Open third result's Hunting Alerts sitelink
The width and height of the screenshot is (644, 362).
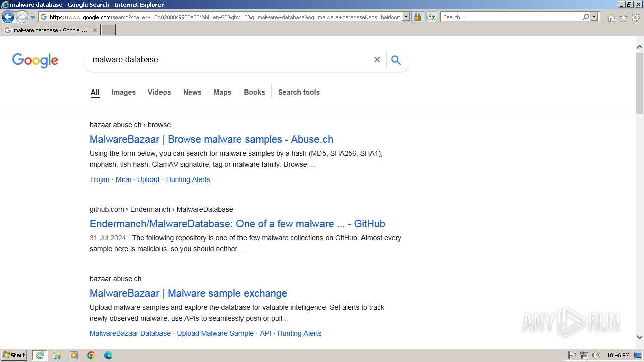(x=299, y=333)
